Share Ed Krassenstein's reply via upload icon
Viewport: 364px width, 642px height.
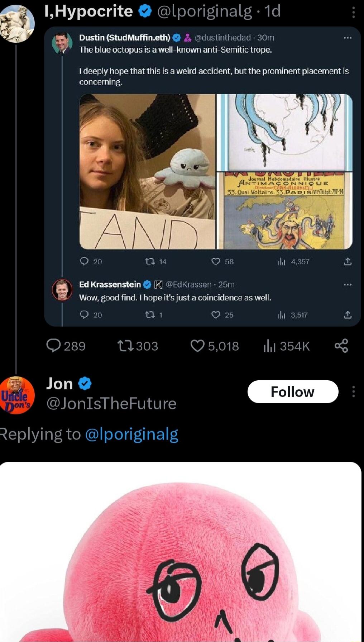click(x=348, y=315)
